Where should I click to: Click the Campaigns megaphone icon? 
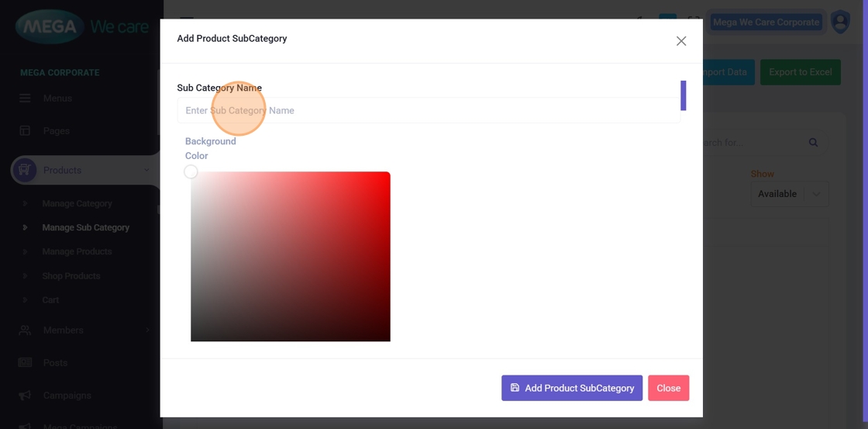click(x=25, y=396)
